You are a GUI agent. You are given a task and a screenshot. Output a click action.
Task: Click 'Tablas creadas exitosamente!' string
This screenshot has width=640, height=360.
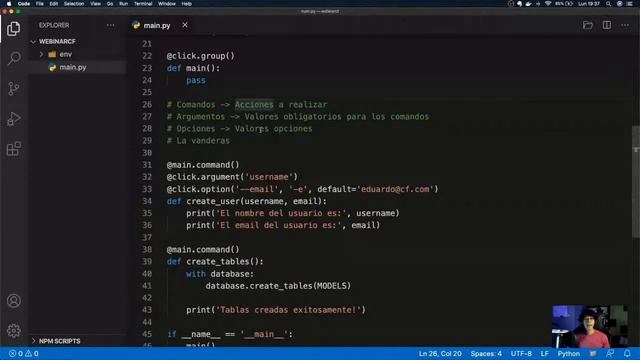[288, 310]
